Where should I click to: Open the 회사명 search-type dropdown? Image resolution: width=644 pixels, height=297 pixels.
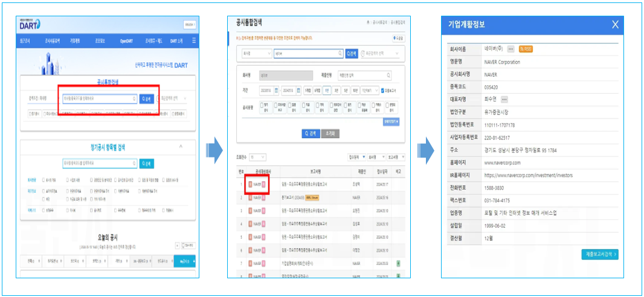pos(257,53)
